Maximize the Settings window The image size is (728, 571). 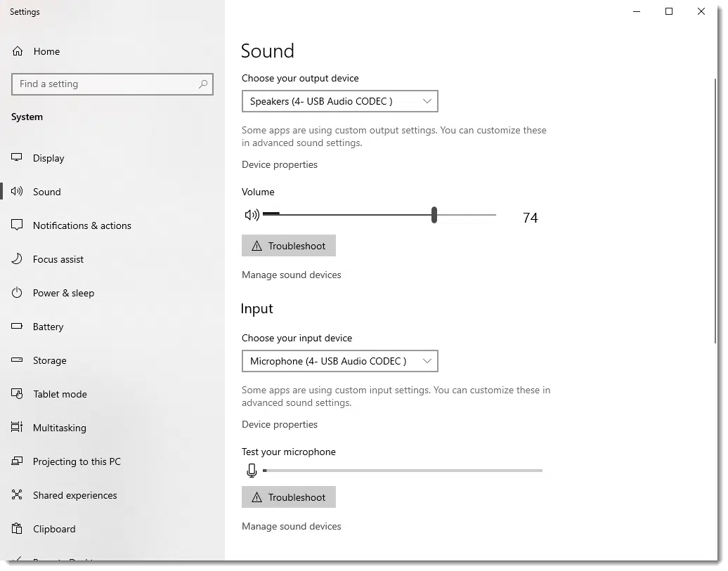tap(669, 12)
